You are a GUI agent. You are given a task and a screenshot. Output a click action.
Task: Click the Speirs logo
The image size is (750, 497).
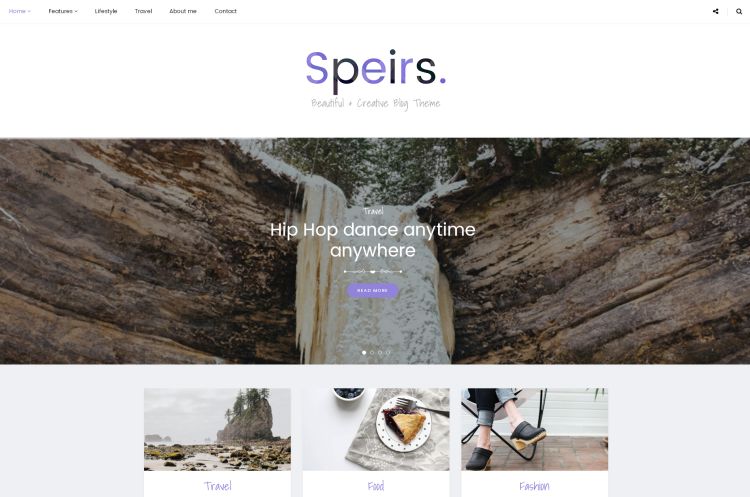pyautogui.click(x=375, y=71)
